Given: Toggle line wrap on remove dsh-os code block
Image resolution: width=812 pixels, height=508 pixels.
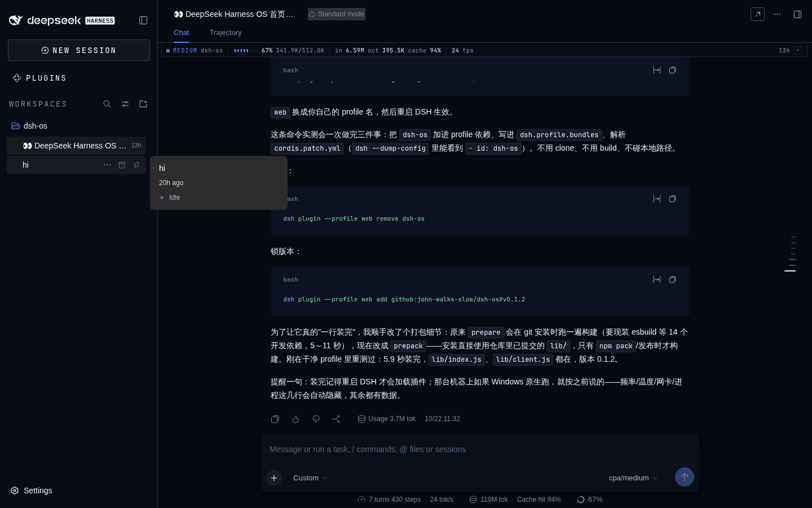Looking at the screenshot, I should [x=657, y=199].
